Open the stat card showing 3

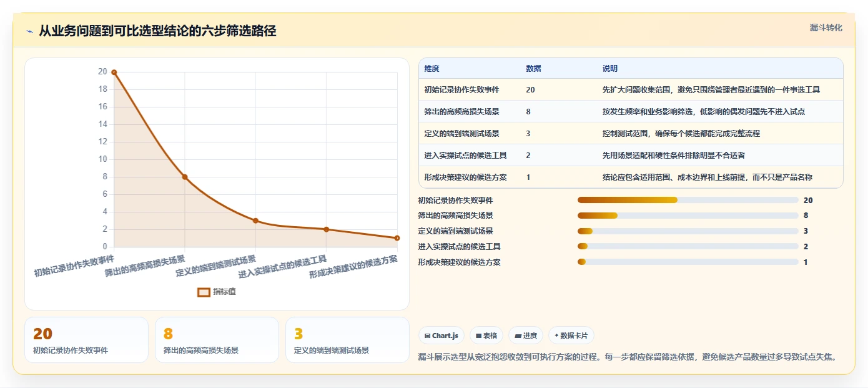coord(347,340)
